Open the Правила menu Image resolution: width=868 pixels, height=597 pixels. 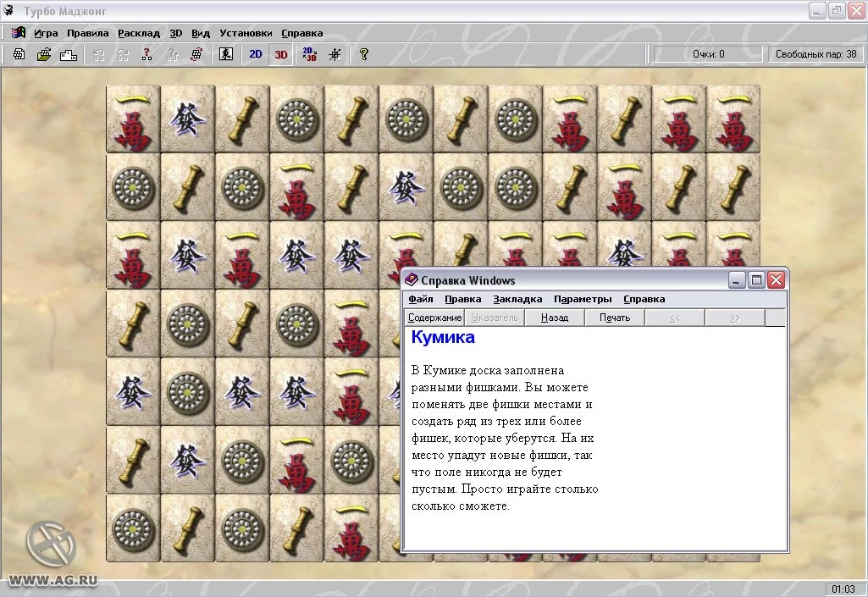(x=87, y=33)
